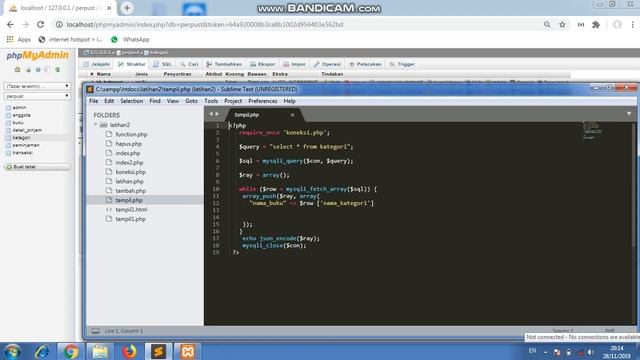Open latihan.php in Sublime sidebar
Viewport: 640px width, 360px height.
coord(129,181)
